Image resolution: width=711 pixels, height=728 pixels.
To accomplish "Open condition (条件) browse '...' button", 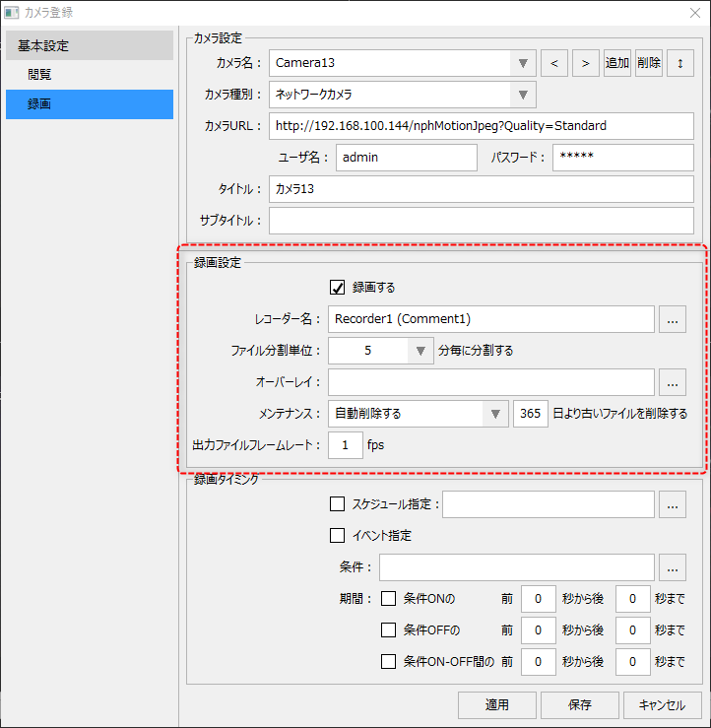I will click(673, 567).
